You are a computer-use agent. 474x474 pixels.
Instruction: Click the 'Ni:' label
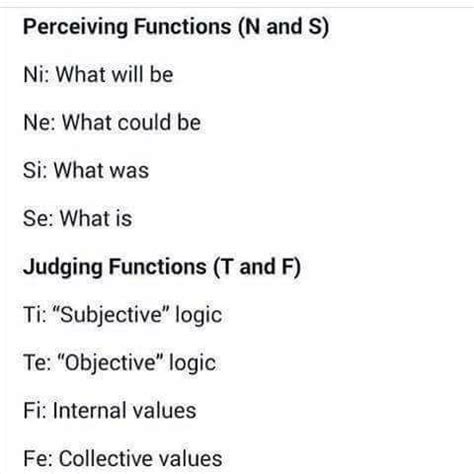(36, 74)
